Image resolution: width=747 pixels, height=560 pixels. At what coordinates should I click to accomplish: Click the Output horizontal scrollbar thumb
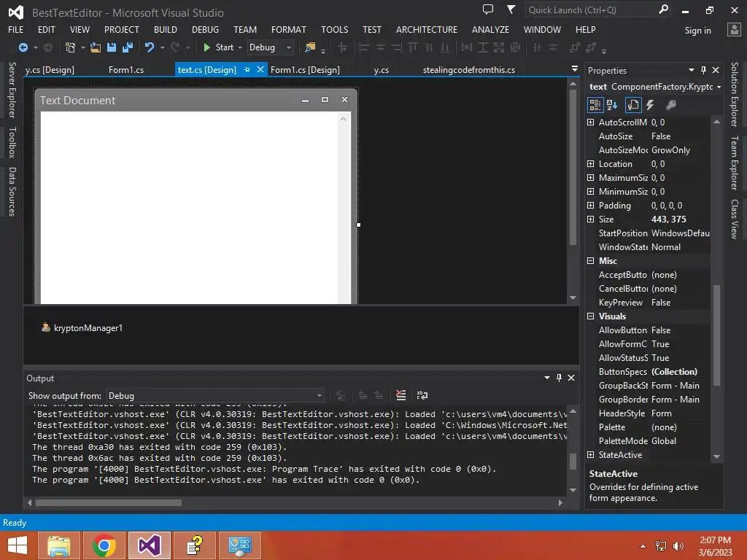tap(109, 503)
